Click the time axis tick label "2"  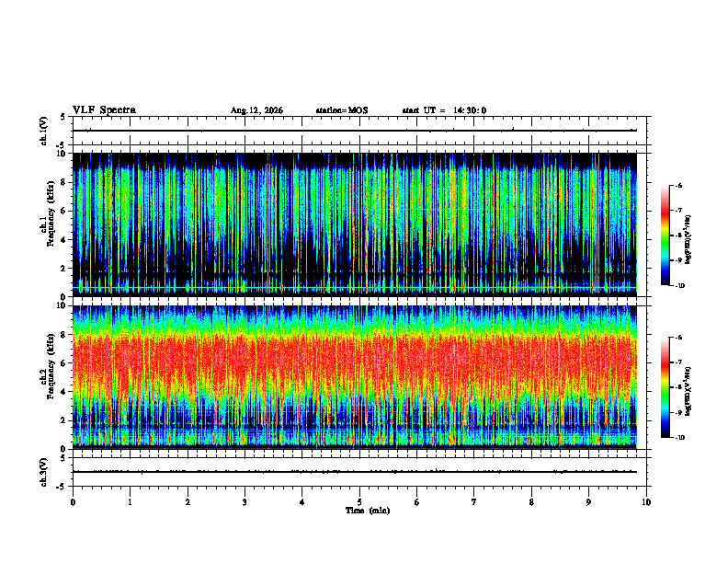188,502
